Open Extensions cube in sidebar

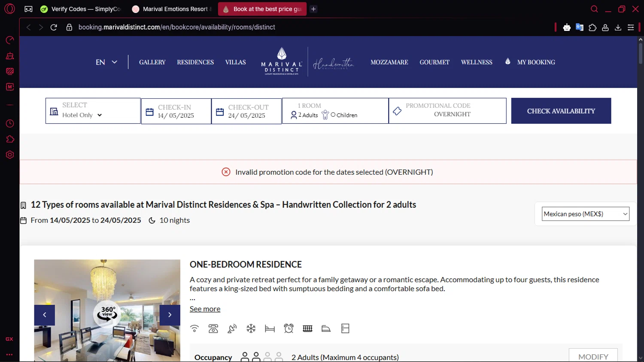click(x=9, y=139)
